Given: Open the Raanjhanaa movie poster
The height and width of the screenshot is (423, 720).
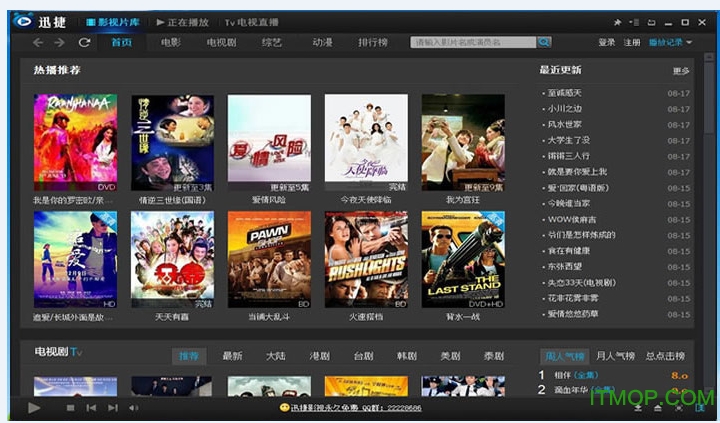Looking at the screenshot, I should tap(75, 142).
